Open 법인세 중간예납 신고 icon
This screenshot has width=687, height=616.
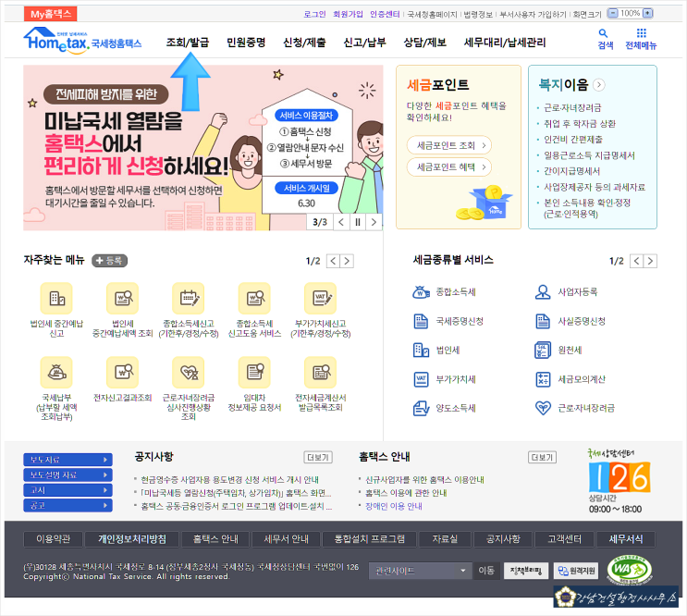point(56,299)
